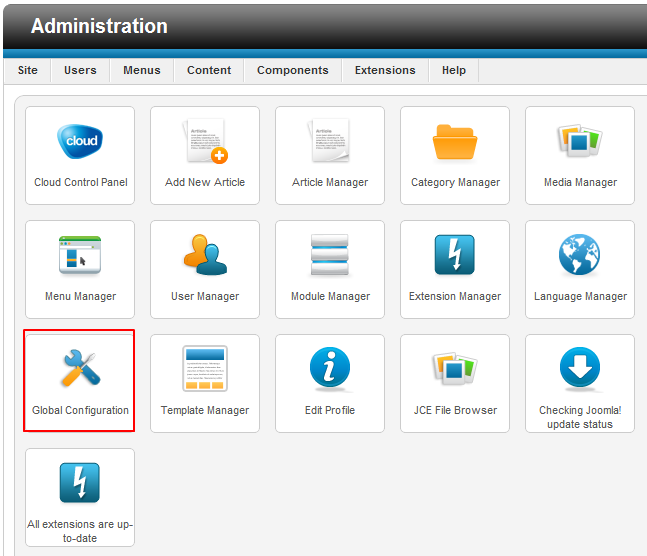Click the Administration header title
Viewport: 647px width, 556px height.
(99, 26)
